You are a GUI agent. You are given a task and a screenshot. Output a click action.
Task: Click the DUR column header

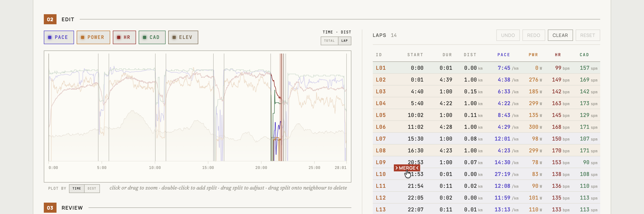[447, 55]
